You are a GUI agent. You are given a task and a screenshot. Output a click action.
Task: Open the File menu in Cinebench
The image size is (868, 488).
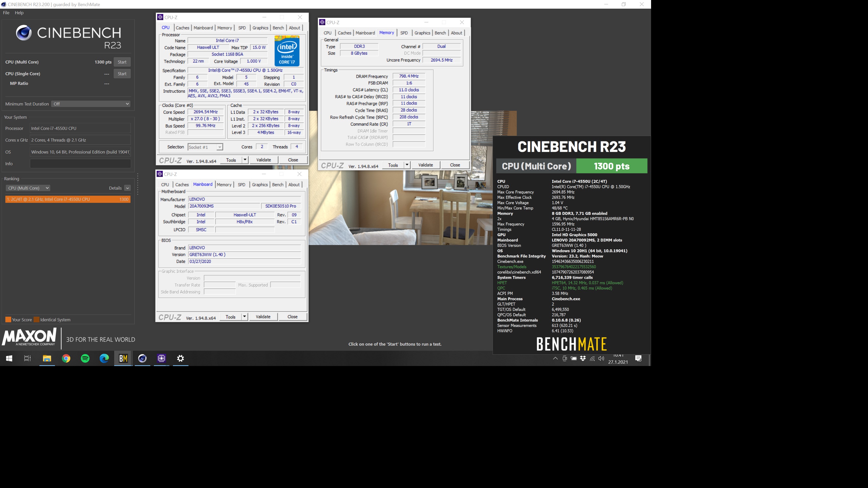point(6,12)
